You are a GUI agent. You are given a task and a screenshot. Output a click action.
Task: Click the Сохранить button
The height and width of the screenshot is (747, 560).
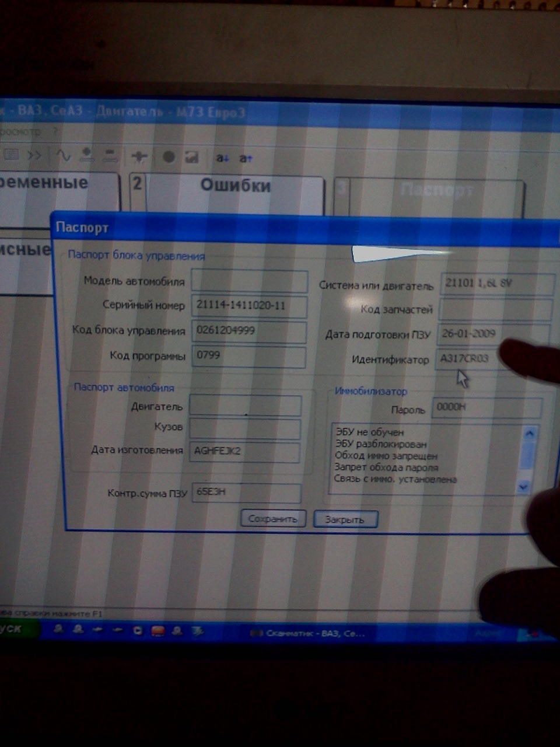[x=273, y=519]
